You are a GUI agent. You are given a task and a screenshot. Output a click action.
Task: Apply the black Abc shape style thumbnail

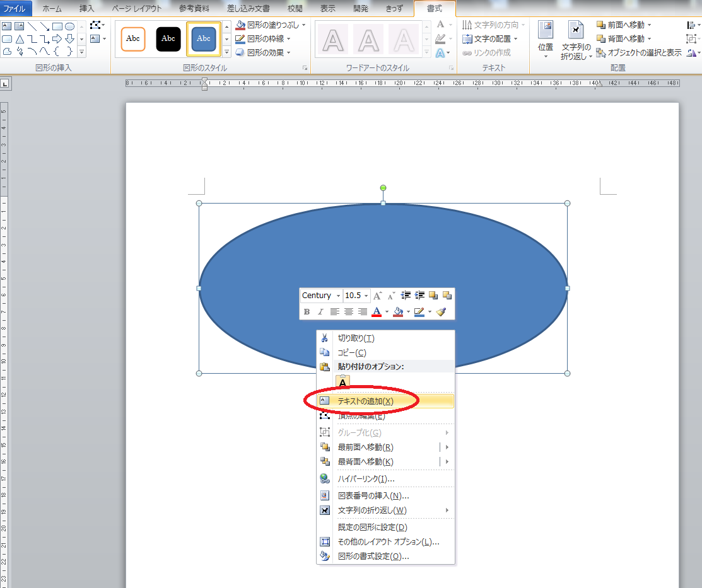pos(168,39)
